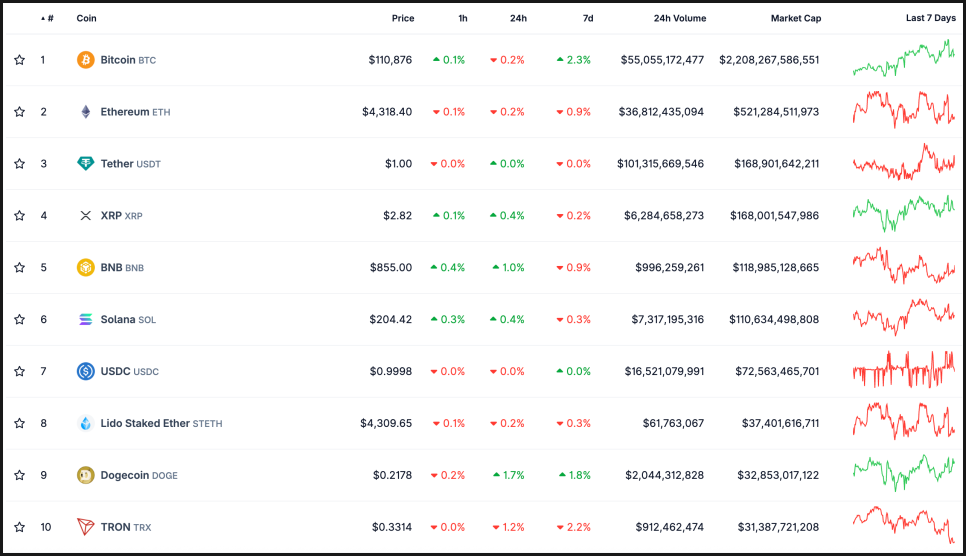Select BNB price $855.00
The width and height of the screenshot is (966, 556).
point(391,268)
